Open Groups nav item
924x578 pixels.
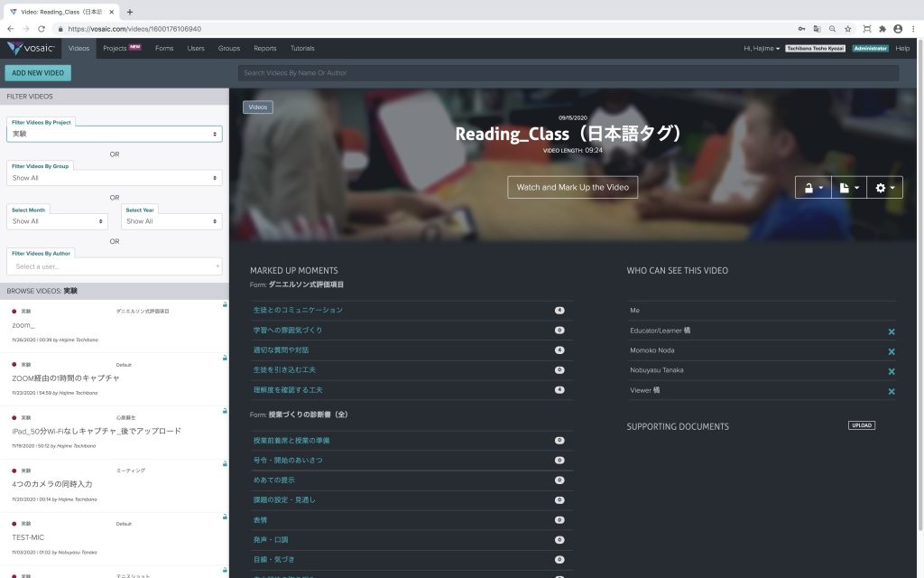point(229,49)
